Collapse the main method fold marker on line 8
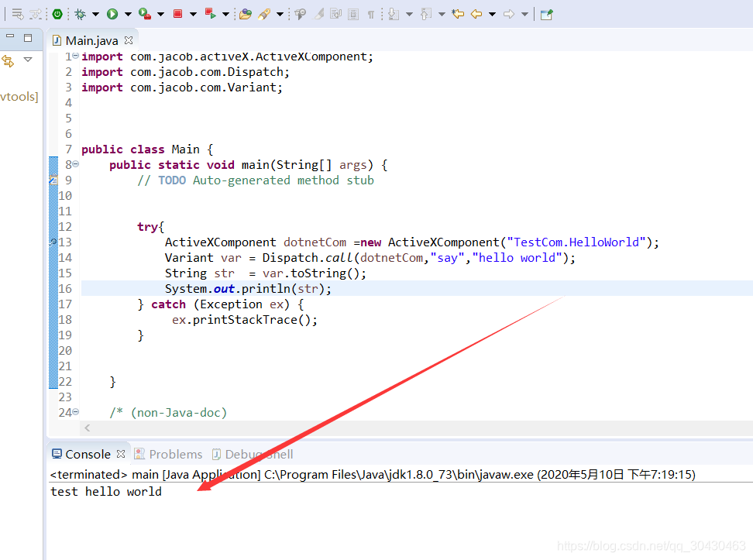Screen dimensions: 753x560 point(75,164)
